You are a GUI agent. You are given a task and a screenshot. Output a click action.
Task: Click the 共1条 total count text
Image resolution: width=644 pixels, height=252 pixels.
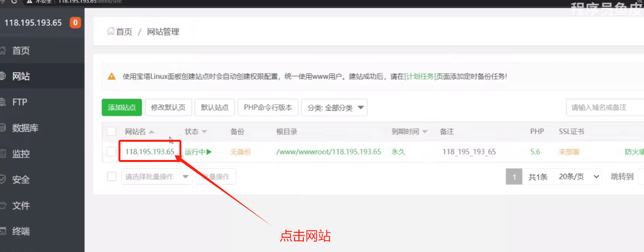538,177
